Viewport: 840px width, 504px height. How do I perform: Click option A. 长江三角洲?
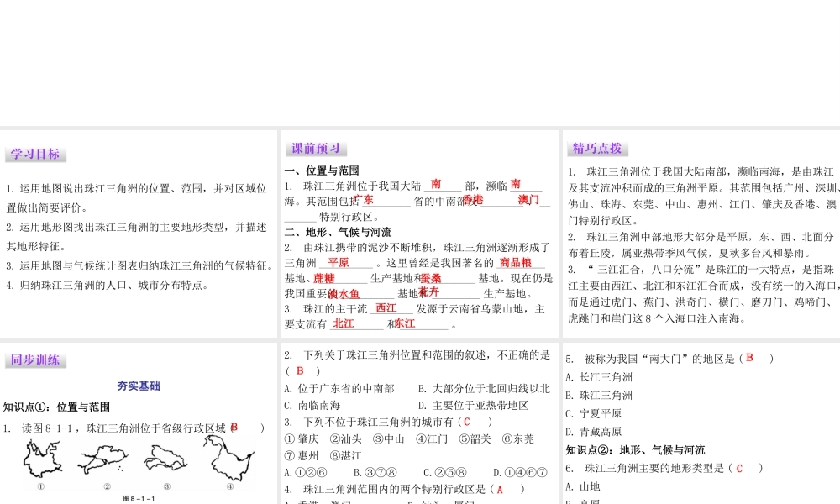click(599, 377)
